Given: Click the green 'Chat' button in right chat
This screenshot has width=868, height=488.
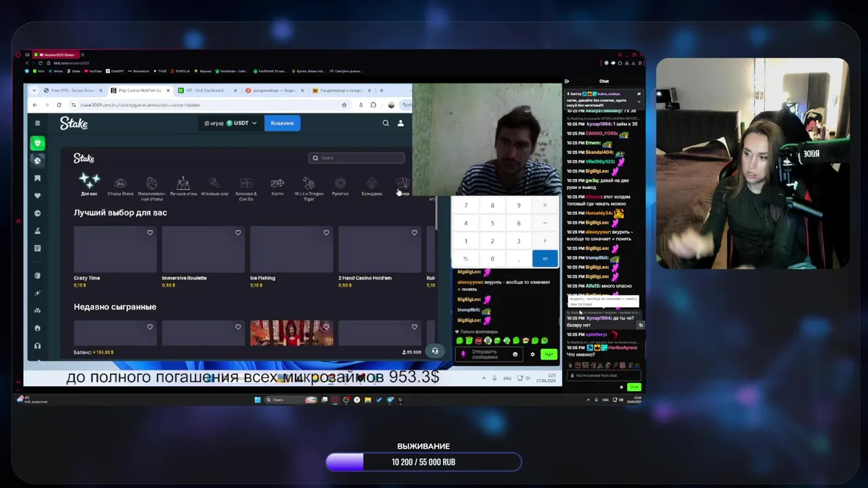Looking at the screenshot, I should click(634, 387).
